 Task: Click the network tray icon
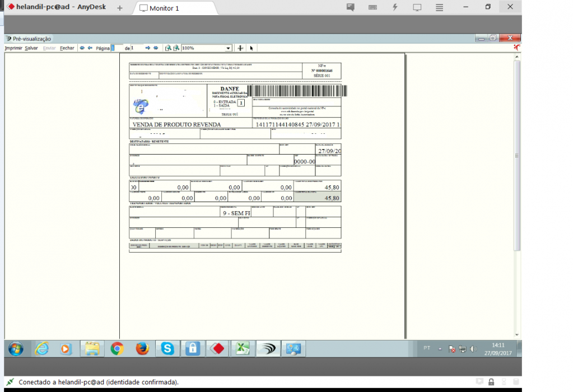[x=463, y=349]
